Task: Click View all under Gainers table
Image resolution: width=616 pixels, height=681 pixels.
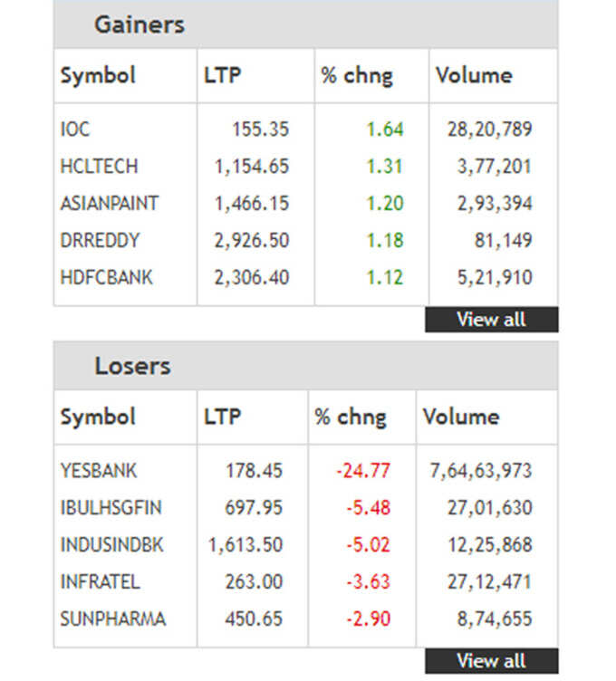Action: click(491, 320)
